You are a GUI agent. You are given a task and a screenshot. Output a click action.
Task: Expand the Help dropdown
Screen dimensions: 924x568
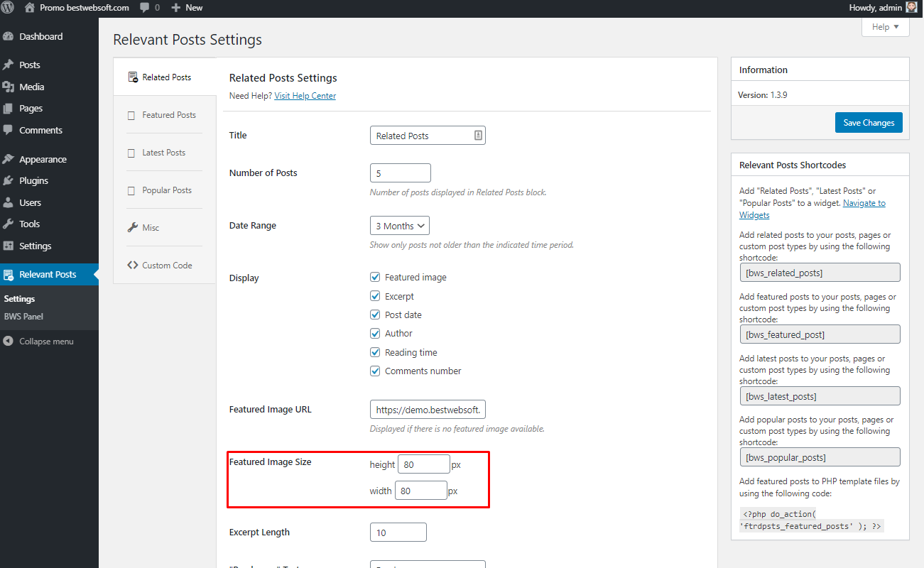coord(886,27)
